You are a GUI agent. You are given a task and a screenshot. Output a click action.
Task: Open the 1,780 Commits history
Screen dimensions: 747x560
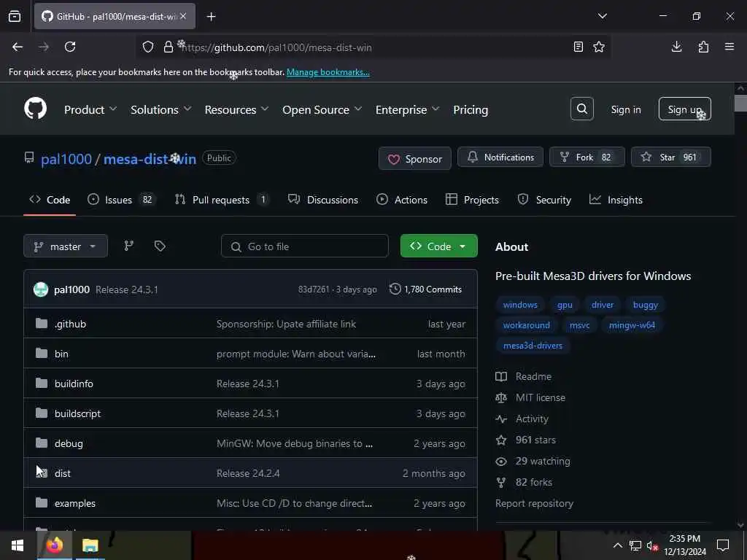(x=425, y=289)
